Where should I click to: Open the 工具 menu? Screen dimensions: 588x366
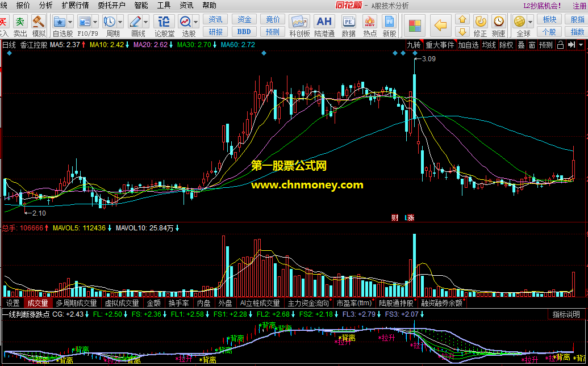[x=164, y=5]
